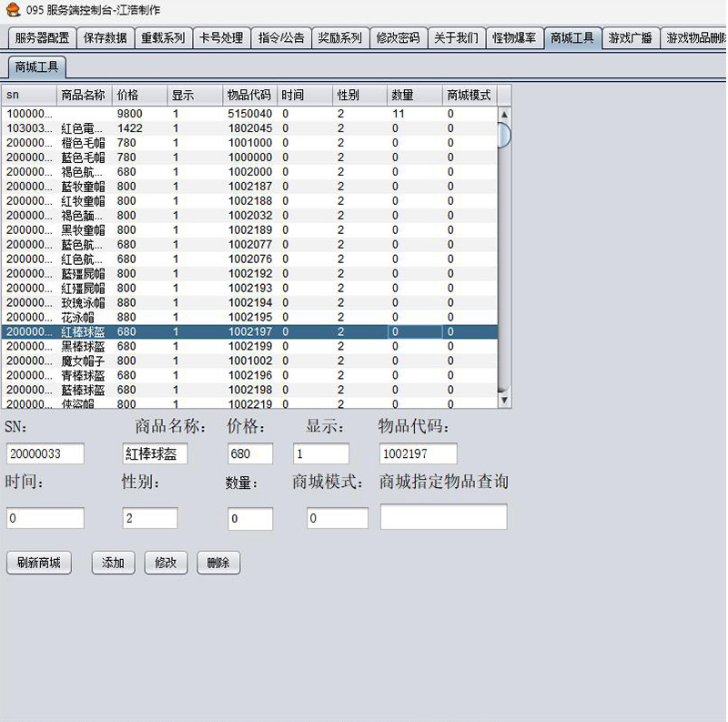Click the 商城指定物品查询 search field
Image resolution: width=728 pixels, height=722 pixels.
click(x=443, y=517)
